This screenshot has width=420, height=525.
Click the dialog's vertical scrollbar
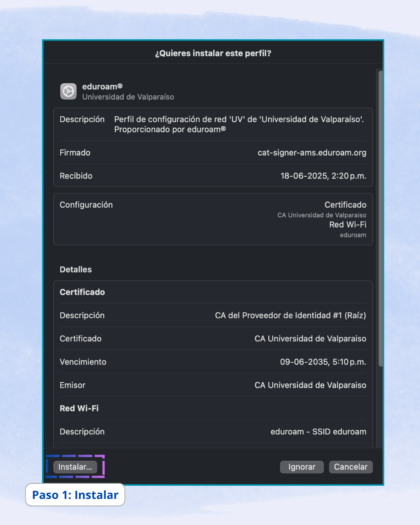(x=381, y=218)
